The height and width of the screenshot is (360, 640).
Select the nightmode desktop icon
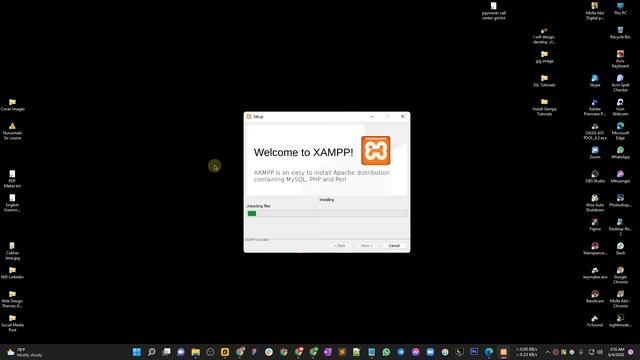[620, 320]
